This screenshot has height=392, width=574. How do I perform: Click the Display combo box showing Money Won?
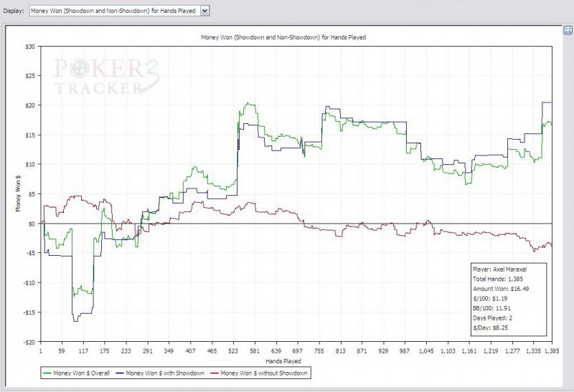click(x=119, y=11)
